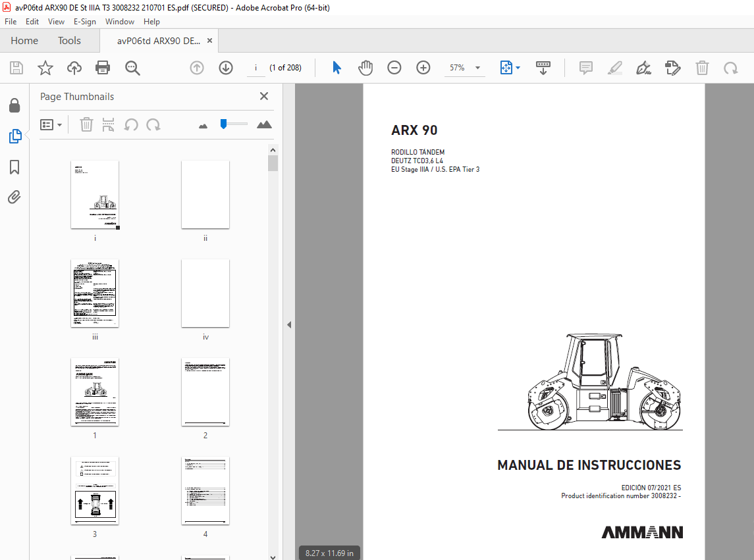Open thumbnail panel options menu dropdown
Screen dimensions: 754x560
coord(51,125)
